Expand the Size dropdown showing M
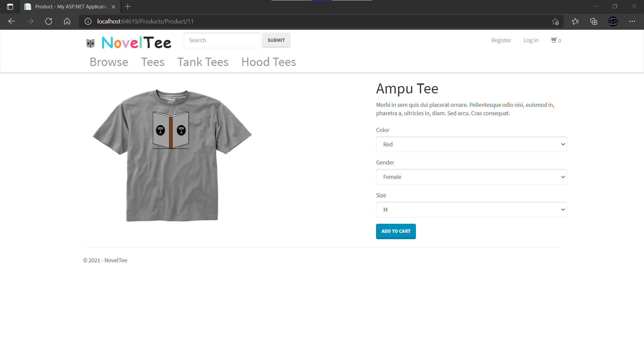Viewport: 644px width, 345px height. 472,210
